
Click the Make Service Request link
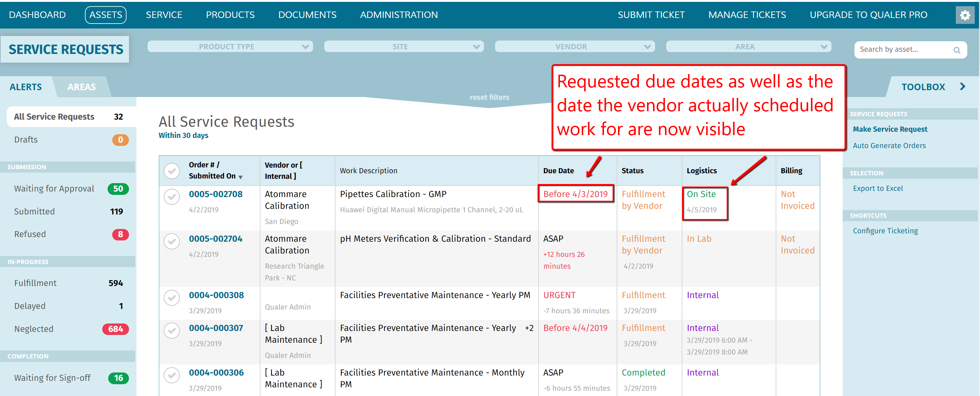tap(889, 129)
